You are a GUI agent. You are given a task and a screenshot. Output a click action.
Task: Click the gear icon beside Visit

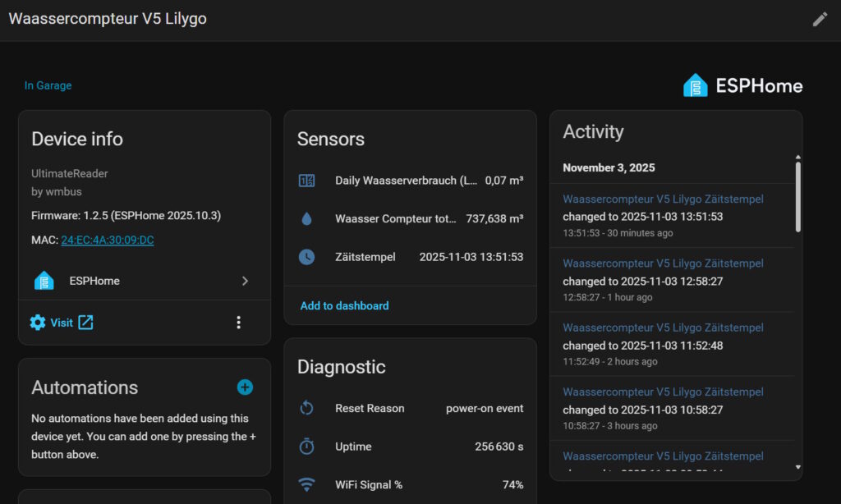[38, 323]
